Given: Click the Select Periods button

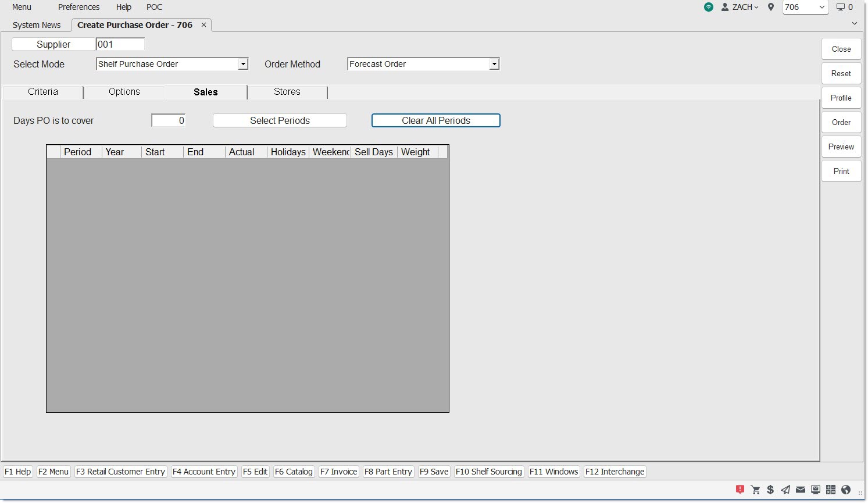Looking at the screenshot, I should (280, 120).
